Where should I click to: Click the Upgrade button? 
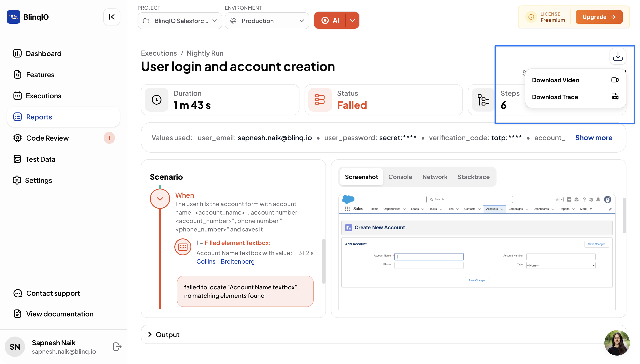tap(599, 17)
